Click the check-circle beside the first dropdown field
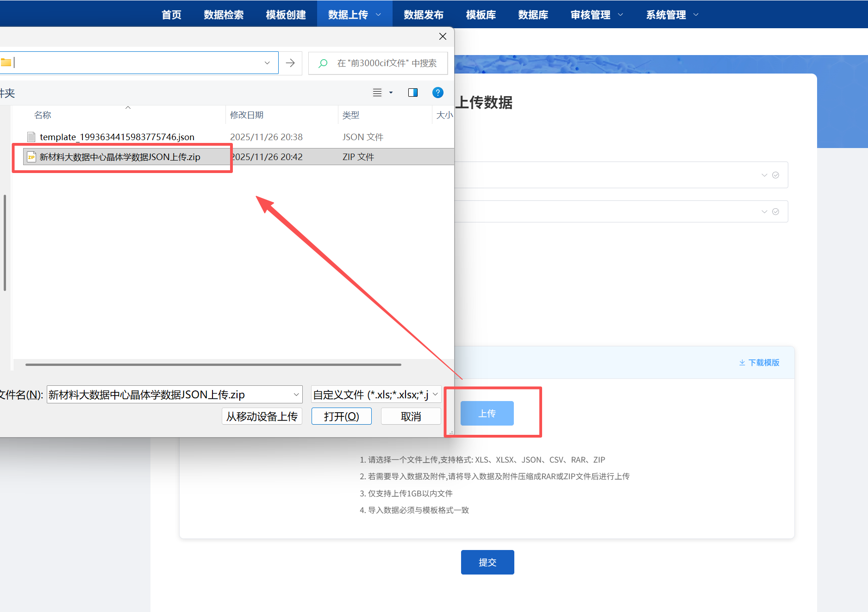The height and width of the screenshot is (612, 868). tap(775, 175)
